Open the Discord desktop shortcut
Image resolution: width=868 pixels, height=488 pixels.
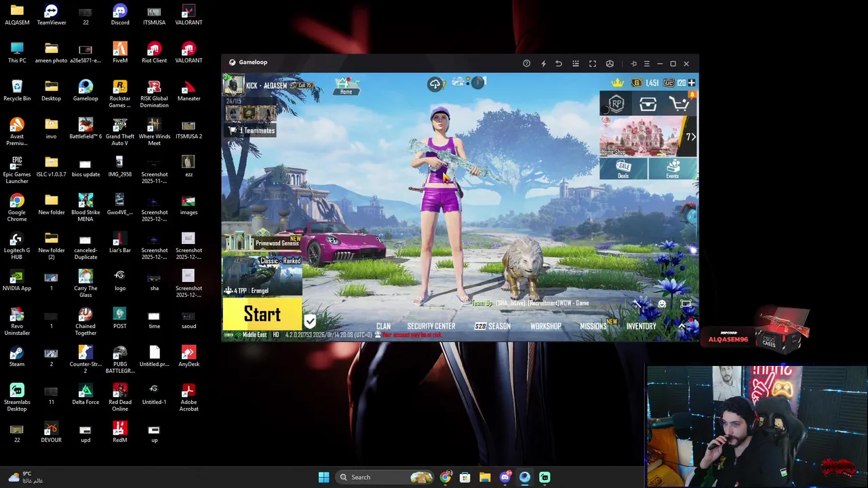120,15
